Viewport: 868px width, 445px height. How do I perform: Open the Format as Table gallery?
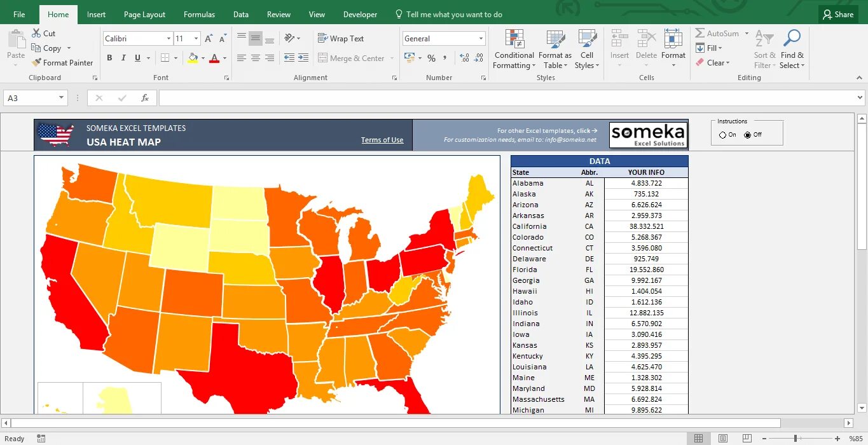coord(555,49)
